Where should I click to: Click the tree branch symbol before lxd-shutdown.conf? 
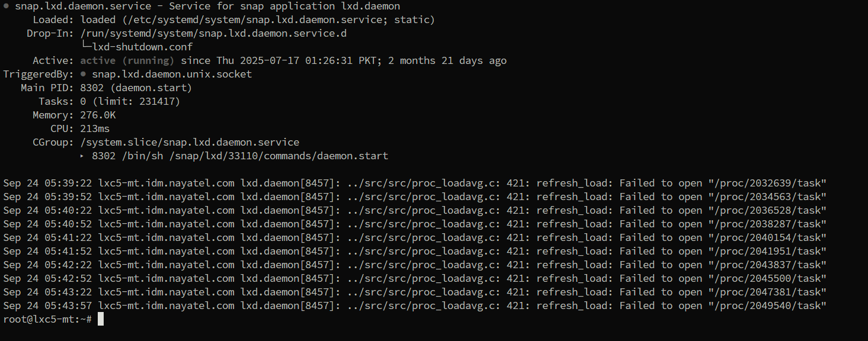[x=86, y=46]
